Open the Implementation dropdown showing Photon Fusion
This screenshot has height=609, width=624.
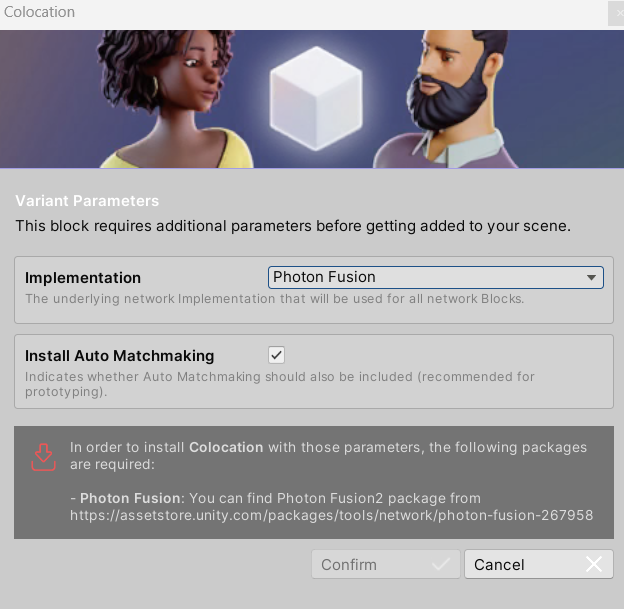click(436, 277)
